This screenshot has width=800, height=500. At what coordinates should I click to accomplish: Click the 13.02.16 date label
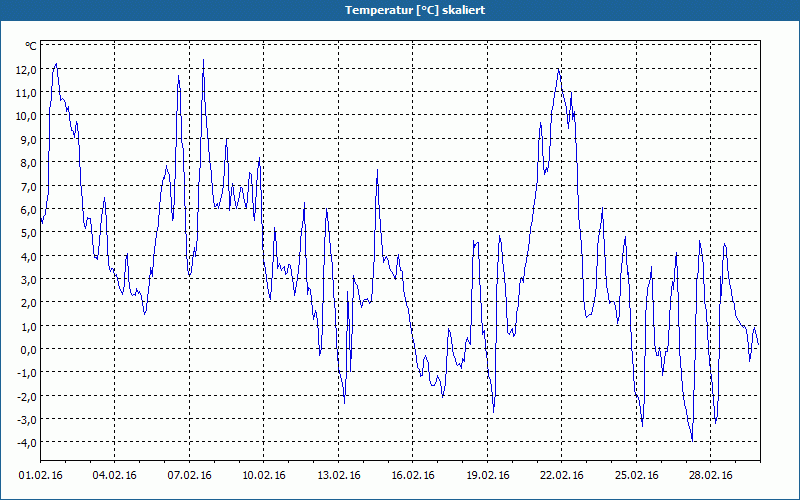(x=338, y=476)
